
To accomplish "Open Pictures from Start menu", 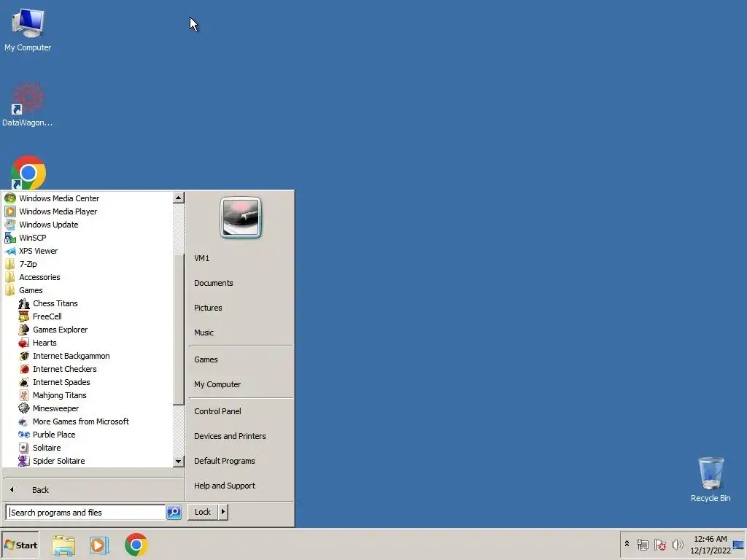I will click(208, 308).
